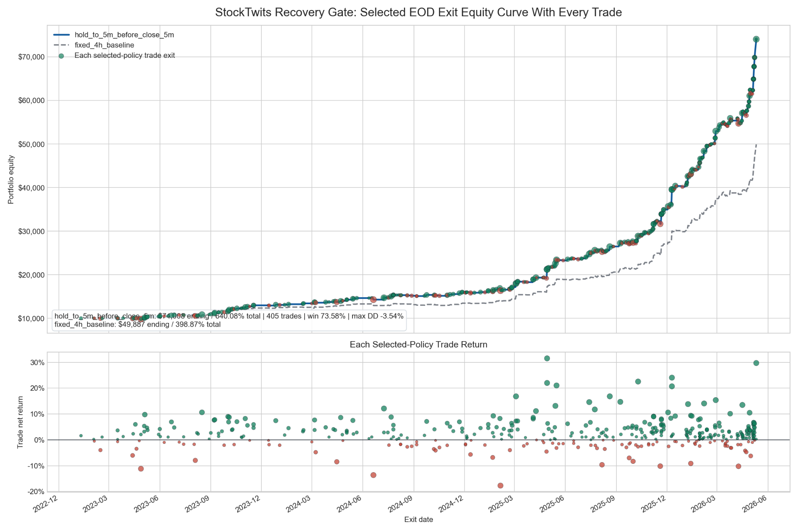
Task: Click the $70,000 y-axis tick label
Action: click(31, 57)
